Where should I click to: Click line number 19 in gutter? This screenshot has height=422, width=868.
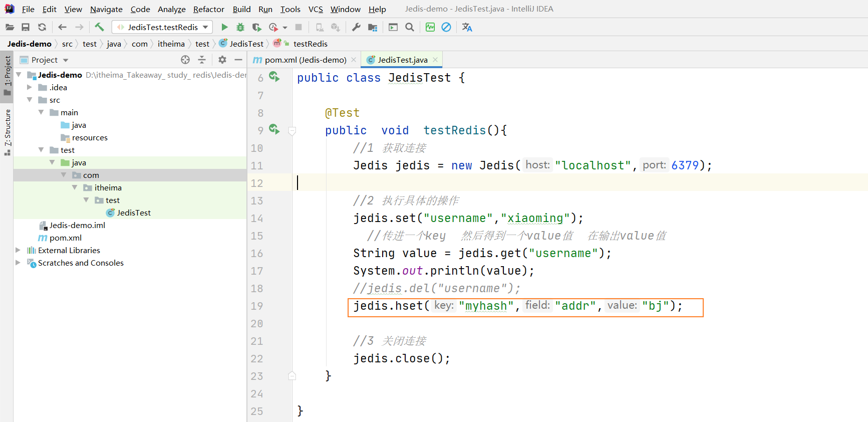(257, 306)
